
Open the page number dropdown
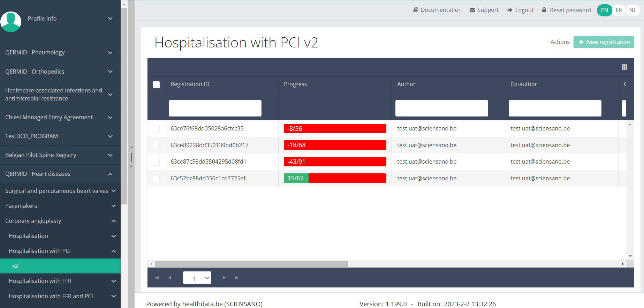[x=197, y=278]
